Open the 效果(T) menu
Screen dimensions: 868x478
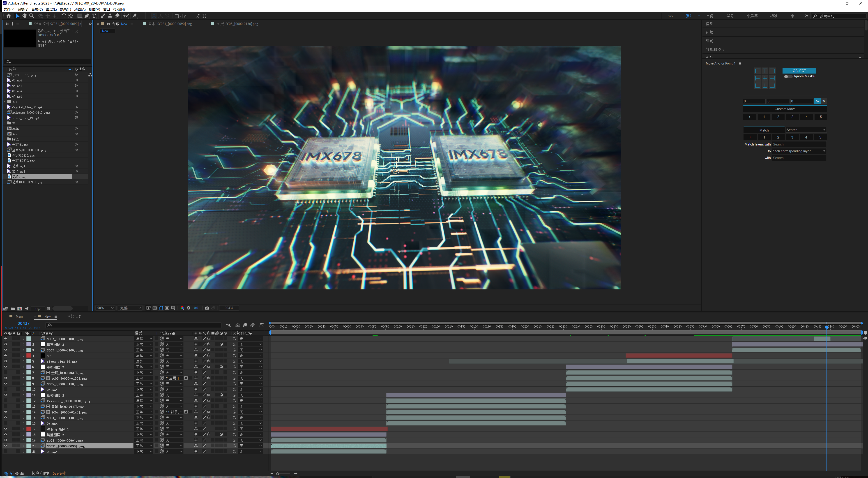(65, 9)
